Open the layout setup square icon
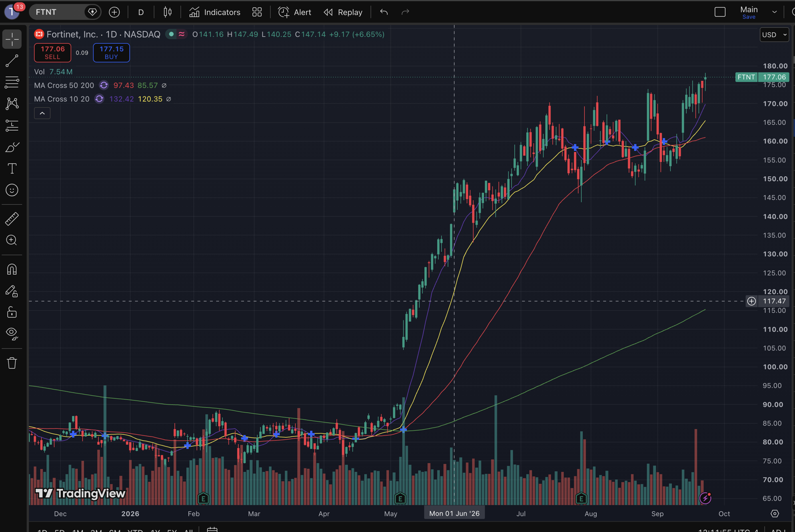 (x=720, y=12)
